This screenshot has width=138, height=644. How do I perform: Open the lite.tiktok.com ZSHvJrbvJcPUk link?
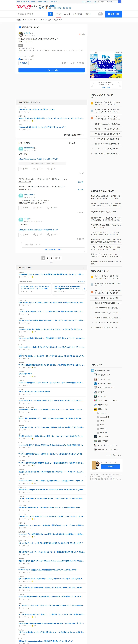(38, 159)
